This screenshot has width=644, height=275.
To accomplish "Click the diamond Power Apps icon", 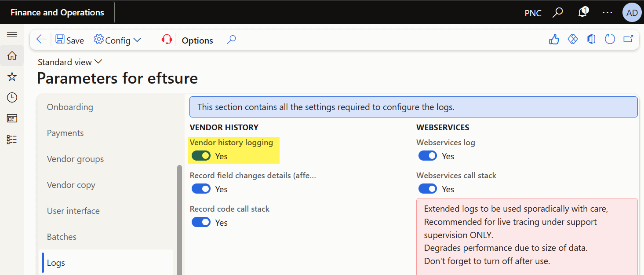I will point(572,39).
